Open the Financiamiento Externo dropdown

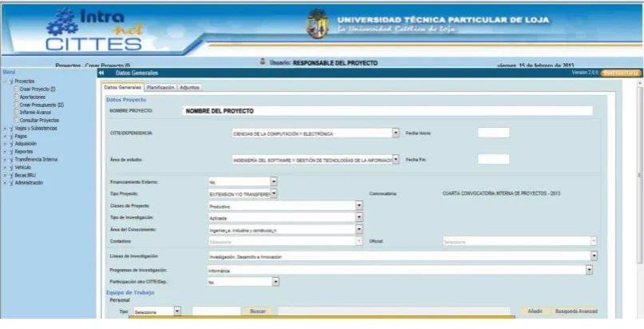[x=274, y=181]
